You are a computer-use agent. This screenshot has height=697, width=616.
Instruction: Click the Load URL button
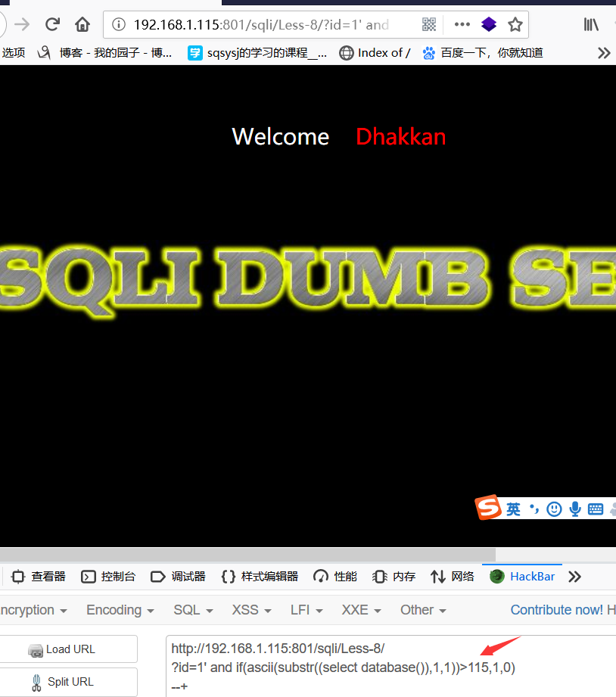68,649
